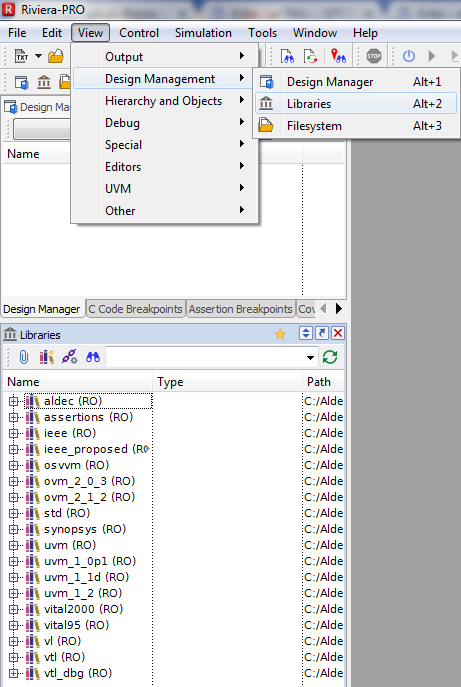Image resolution: width=461 pixels, height=687 pixels.
Task: Open the Libraries filter combo box dropdown
Action: point(310,358)
